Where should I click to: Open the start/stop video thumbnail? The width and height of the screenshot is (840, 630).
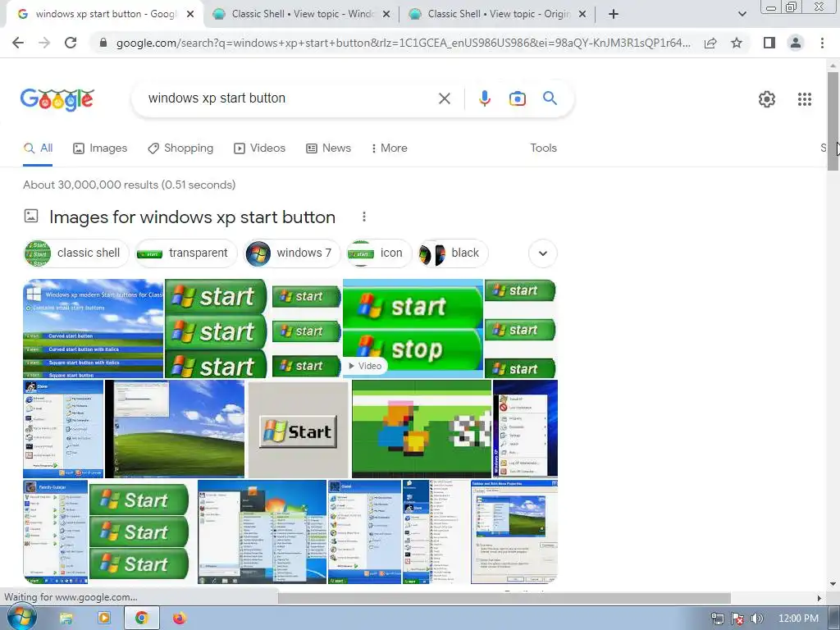coord(413,328)
